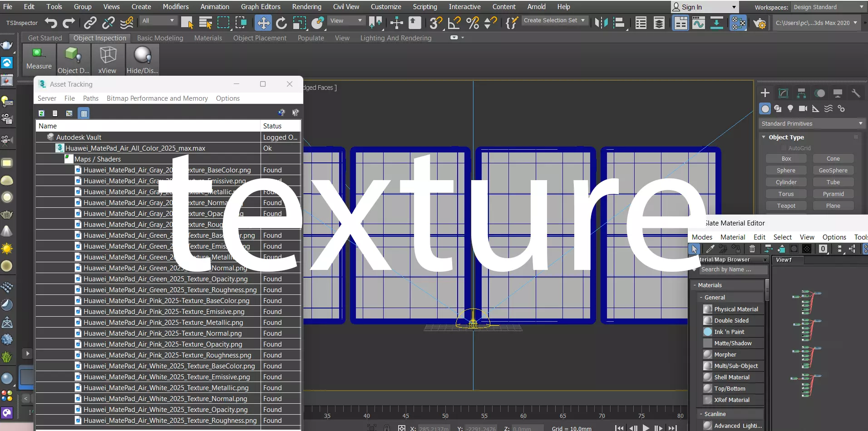Select the Select and Move tool
This screenshot has width=868, height=431.
tap(263, 23)
